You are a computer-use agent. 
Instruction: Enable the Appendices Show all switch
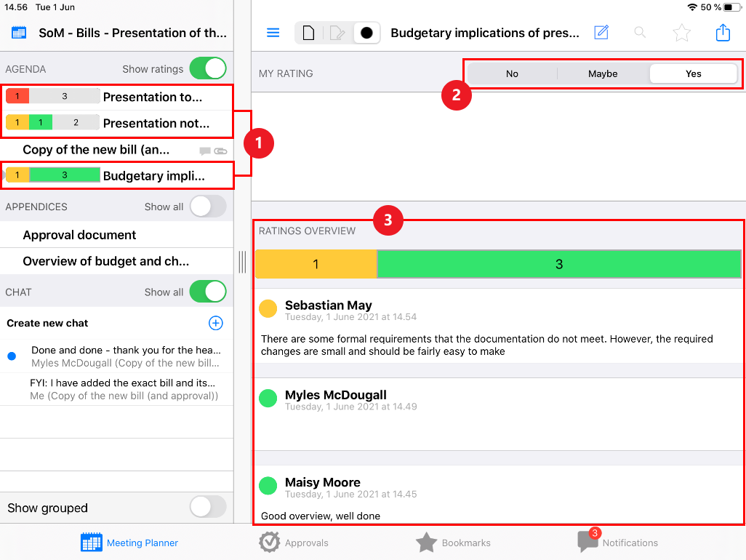click(208, 207)
